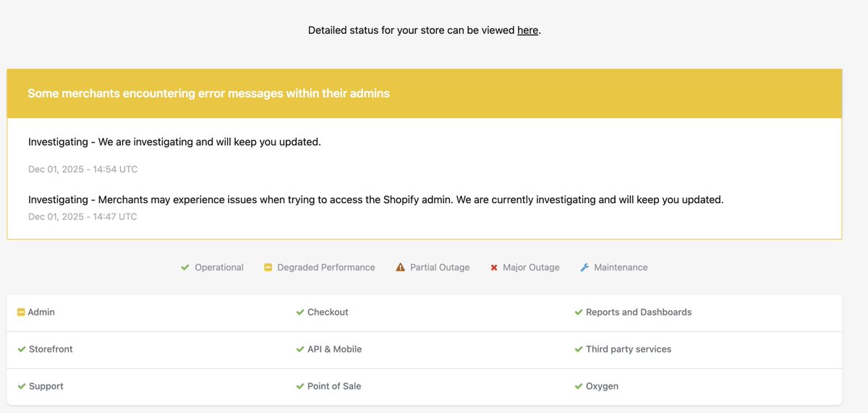Click the checkmark beside Reports and Dashboards
Screen dimensions: 868x413
[x=579, y=312]
